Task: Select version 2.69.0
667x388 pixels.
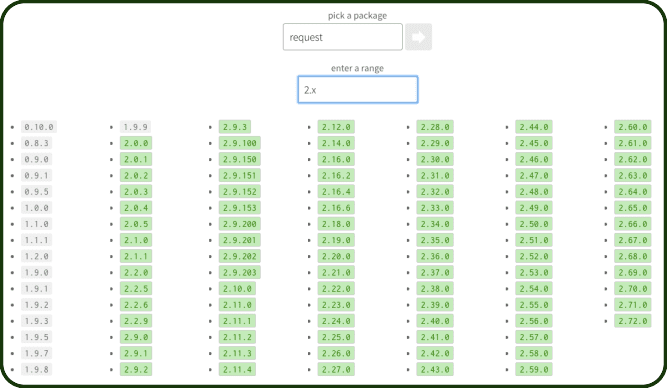Action: pos(633,272)
